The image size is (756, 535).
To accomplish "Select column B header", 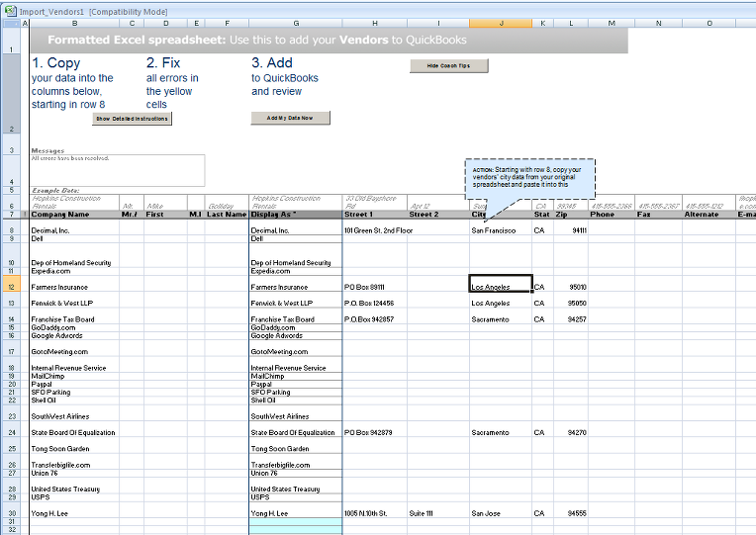I will point(73,23).
